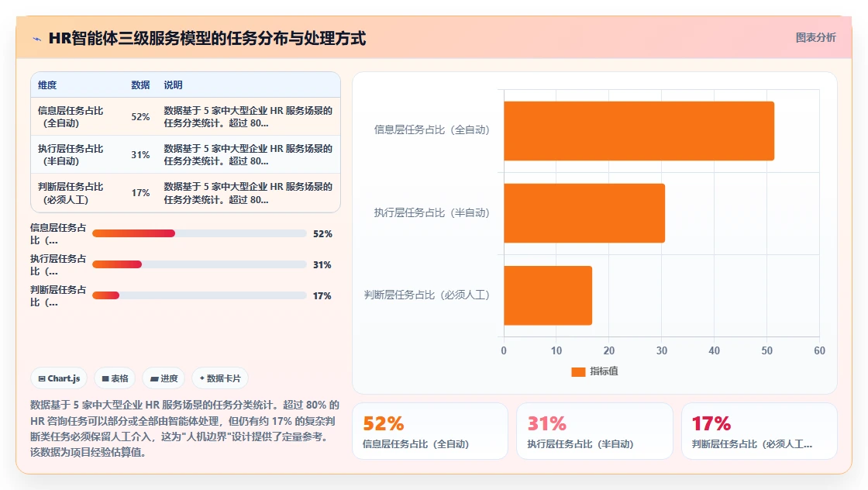Click the 60 tick on chart axis

pyautogui.click(x=819, y=350)
